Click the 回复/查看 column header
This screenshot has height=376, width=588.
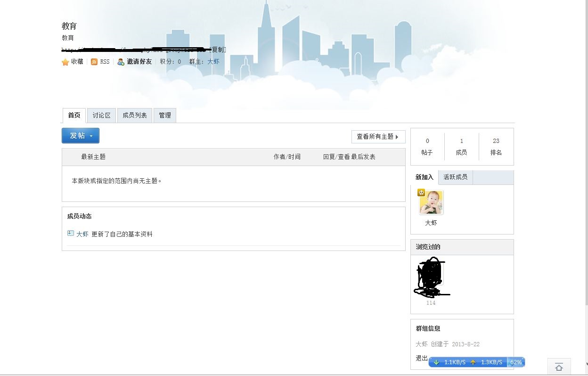pyautogui.click(x=336, y=157)
